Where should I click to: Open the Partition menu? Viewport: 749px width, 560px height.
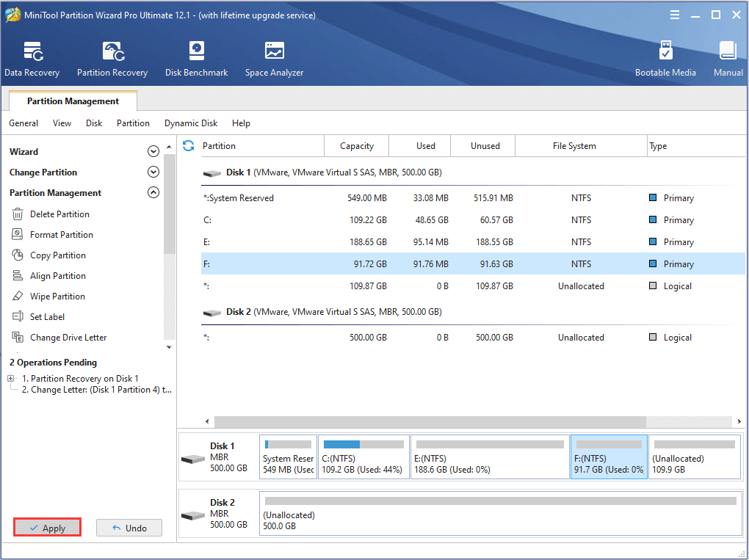pos(133,123)
